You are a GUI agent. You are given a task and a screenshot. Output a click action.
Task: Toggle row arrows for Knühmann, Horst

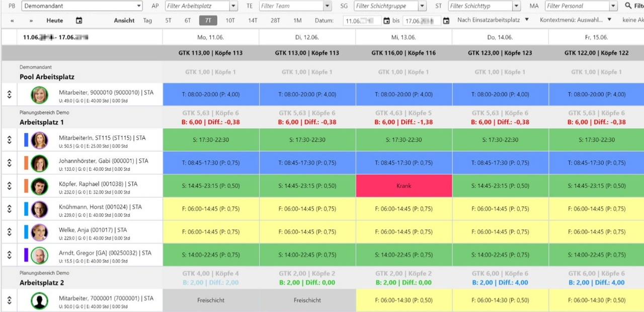pyautogui.click(x=9, y=209)
